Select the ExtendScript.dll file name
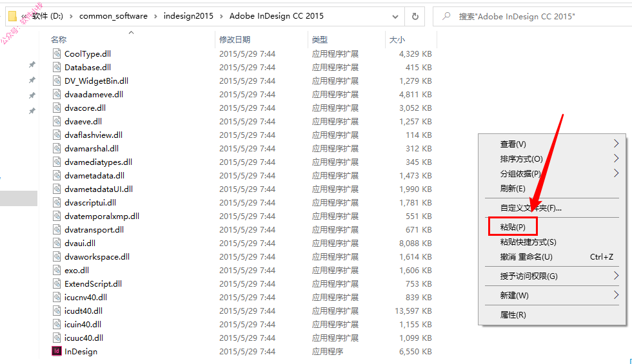The width and height of the screenshot is (632, 364). coord(93,284)
